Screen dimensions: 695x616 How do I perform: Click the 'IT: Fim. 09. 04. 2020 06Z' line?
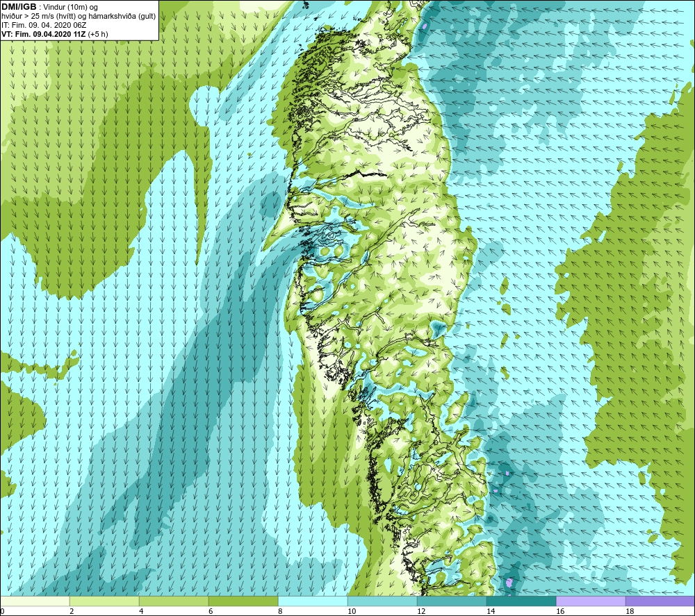pyautogui.click(x=44, y=25)
